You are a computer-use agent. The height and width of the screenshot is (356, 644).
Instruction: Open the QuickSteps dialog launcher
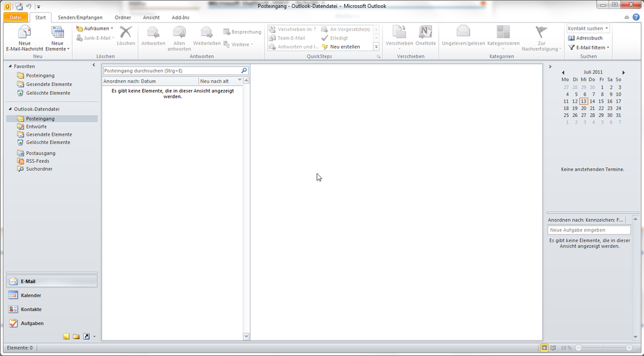[x=379, y=57]
